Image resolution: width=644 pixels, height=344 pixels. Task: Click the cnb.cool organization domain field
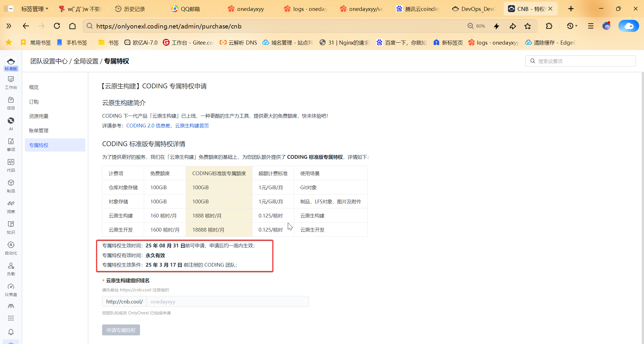coord(228,301)
